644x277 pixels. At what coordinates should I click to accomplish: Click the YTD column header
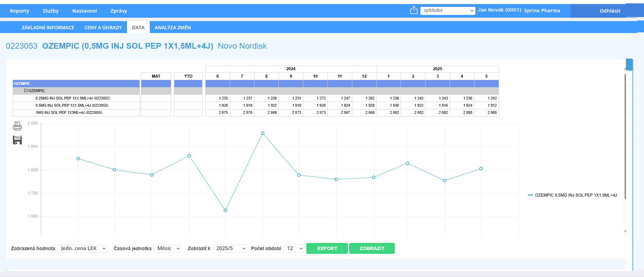pos(188,76)
